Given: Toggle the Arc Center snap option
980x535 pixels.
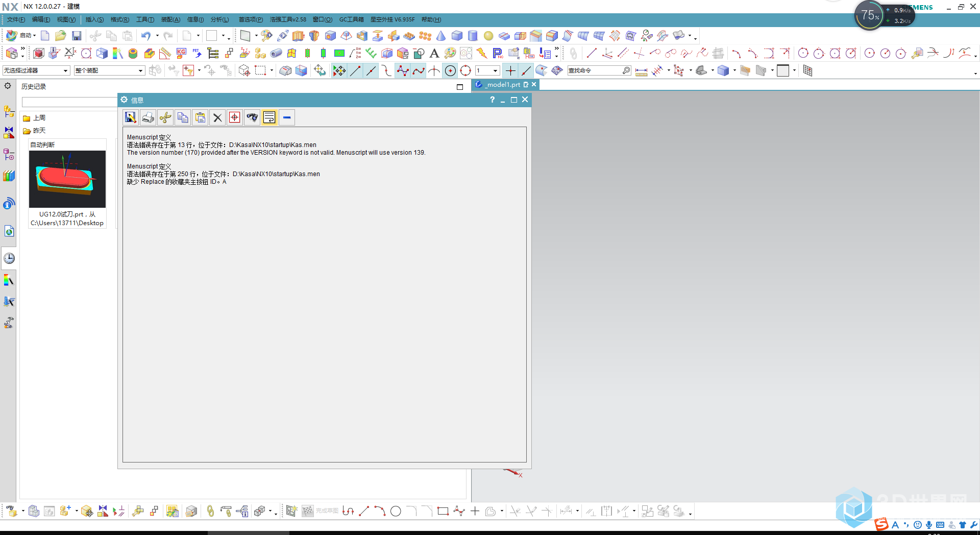Looking at the screenshot, I should coord(450,71).
